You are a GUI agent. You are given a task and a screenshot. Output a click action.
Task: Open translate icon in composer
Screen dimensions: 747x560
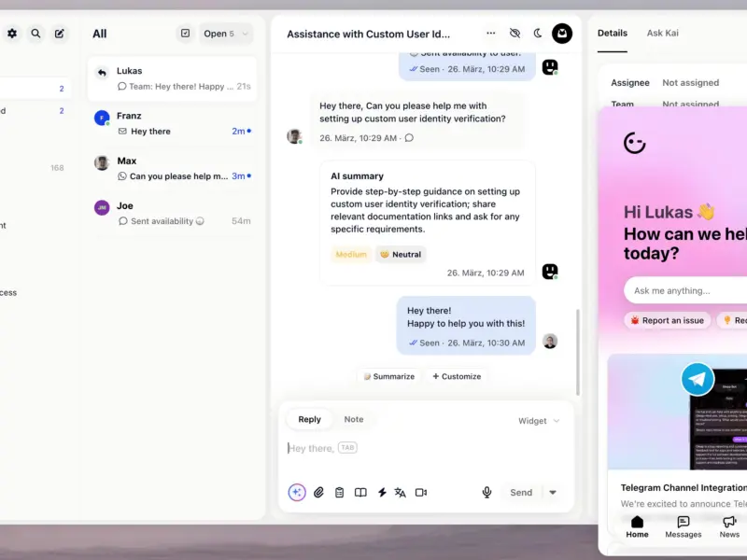point(401,493)
